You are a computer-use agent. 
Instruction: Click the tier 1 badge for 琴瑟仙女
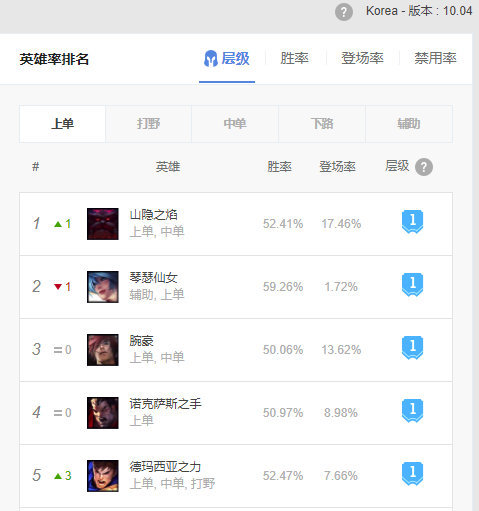click(412, 285)
